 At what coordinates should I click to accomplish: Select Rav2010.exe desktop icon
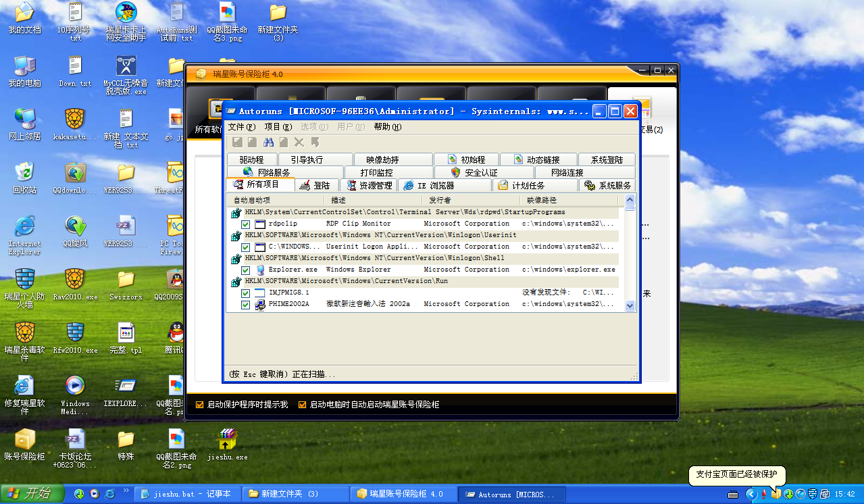(x=75, y=284)
